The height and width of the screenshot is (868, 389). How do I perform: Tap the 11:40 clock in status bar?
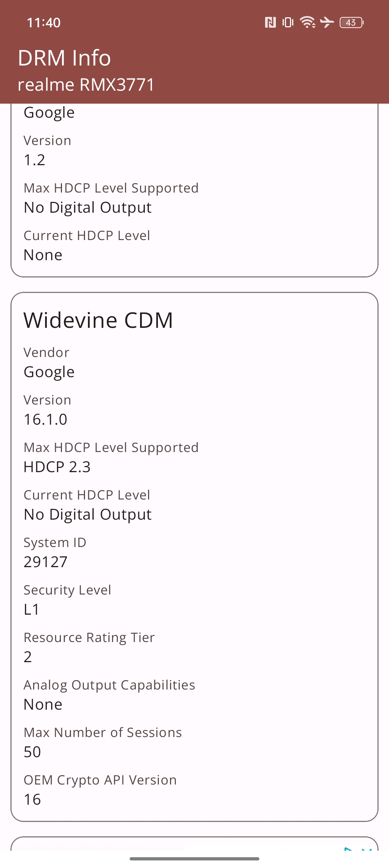pos(44,23)
